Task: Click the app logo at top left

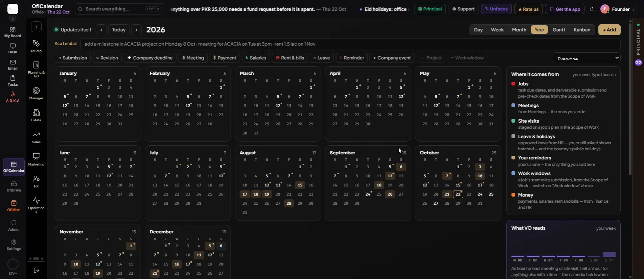Action: (13, 9)
